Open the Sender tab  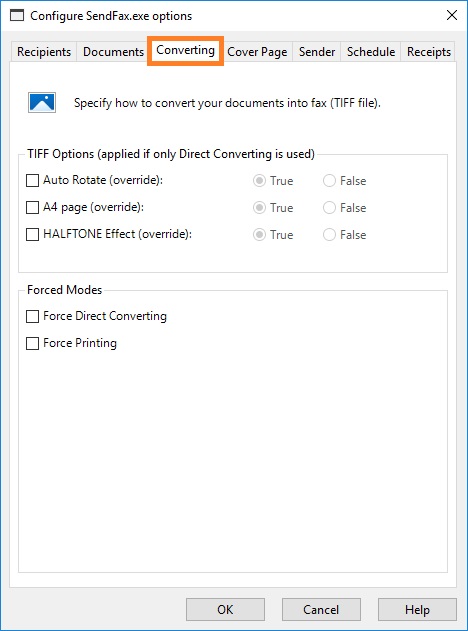pyautogui.click(x=317, y=52)
